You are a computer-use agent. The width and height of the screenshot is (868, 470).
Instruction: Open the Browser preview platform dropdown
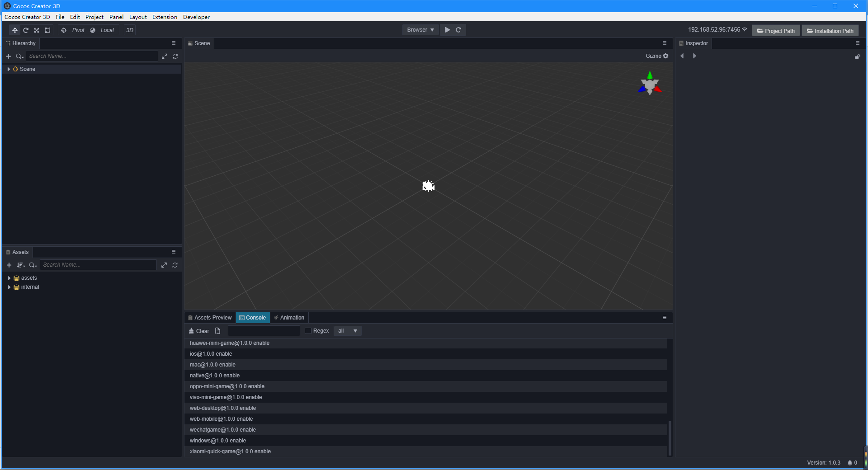420,30
